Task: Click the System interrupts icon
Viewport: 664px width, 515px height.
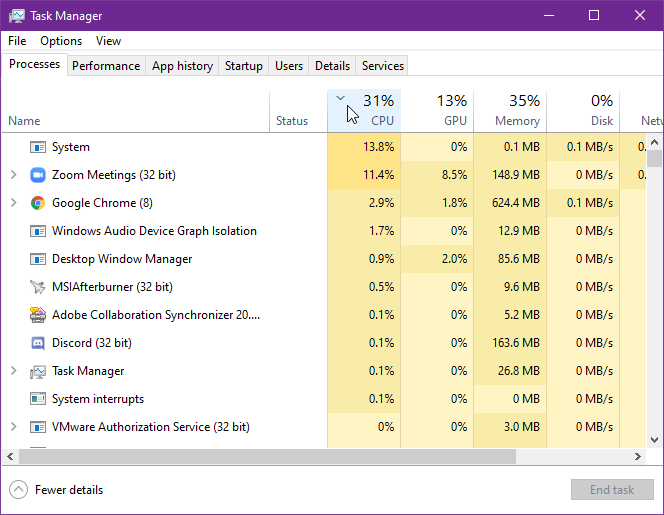Action: point(38,399)
